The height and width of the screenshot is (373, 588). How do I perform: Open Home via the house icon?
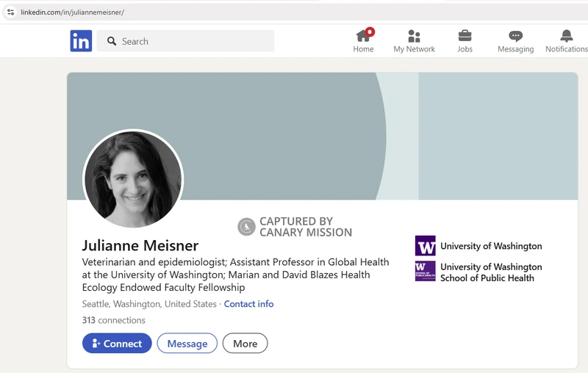coord(363,36)
